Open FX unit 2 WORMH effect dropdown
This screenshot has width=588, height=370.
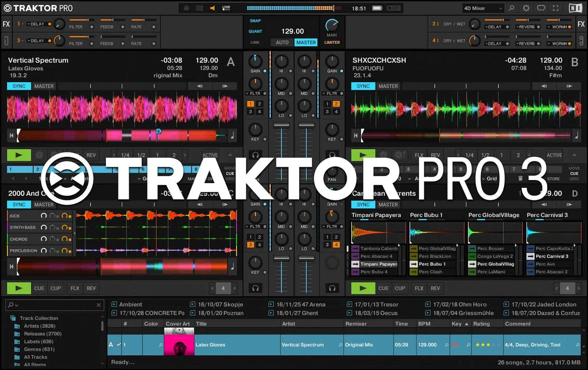click(x=557, y=27)
